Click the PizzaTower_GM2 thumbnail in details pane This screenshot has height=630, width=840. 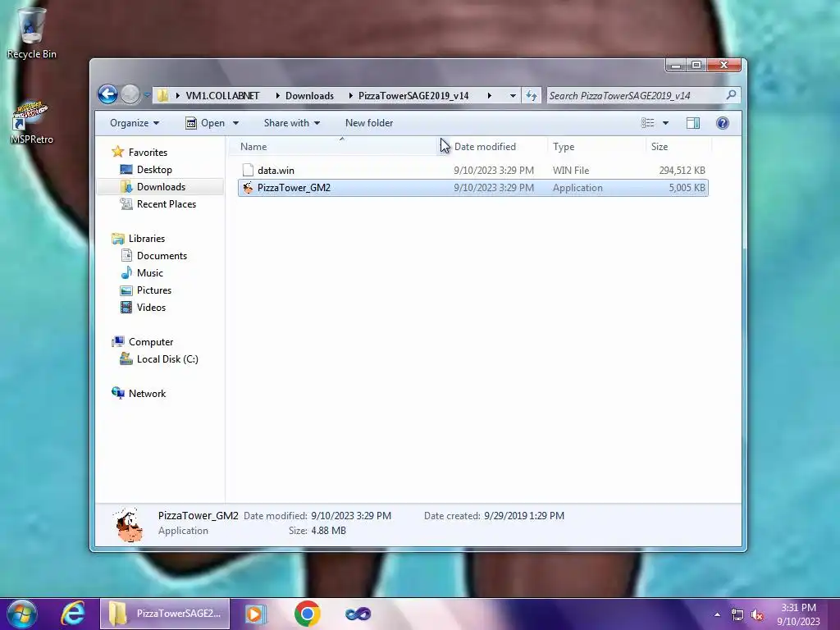click(129, 524)
